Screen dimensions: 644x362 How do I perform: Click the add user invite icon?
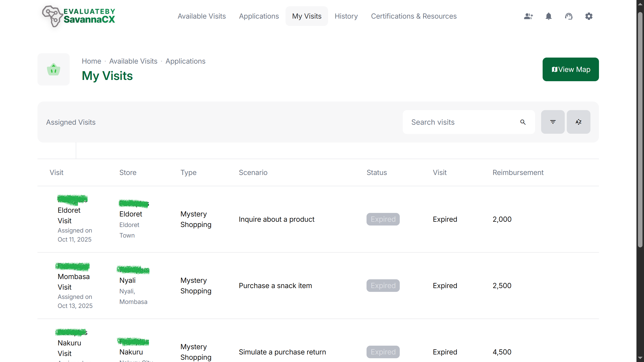[529, 16]
